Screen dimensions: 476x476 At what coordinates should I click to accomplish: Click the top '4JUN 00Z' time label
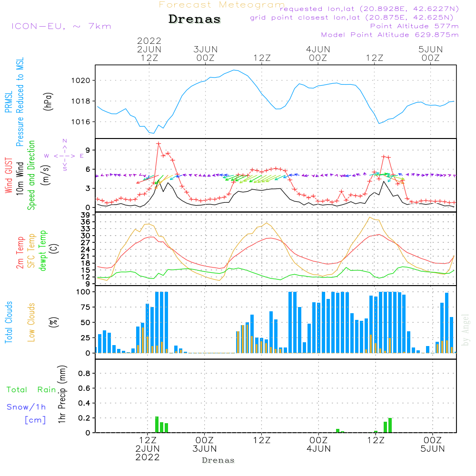click(318, 53)
